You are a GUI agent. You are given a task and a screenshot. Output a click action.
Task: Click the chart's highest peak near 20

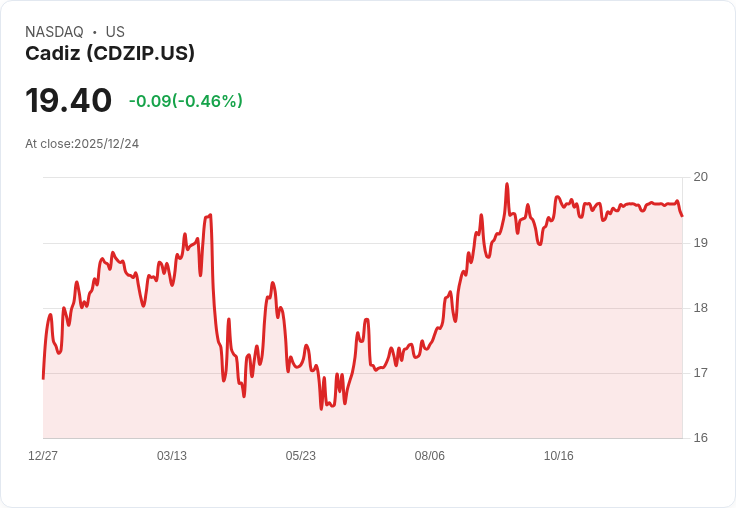coord(507,184)
